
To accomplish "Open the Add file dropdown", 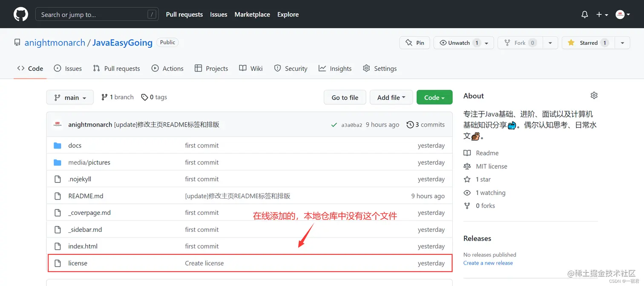I will click(x=391, y=97).
